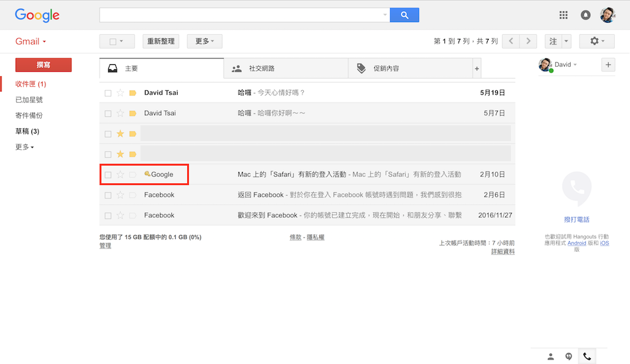Unstar the second blurred starred email
The height and width of the screenshot is (364, 630).
[x=120, y=154]
